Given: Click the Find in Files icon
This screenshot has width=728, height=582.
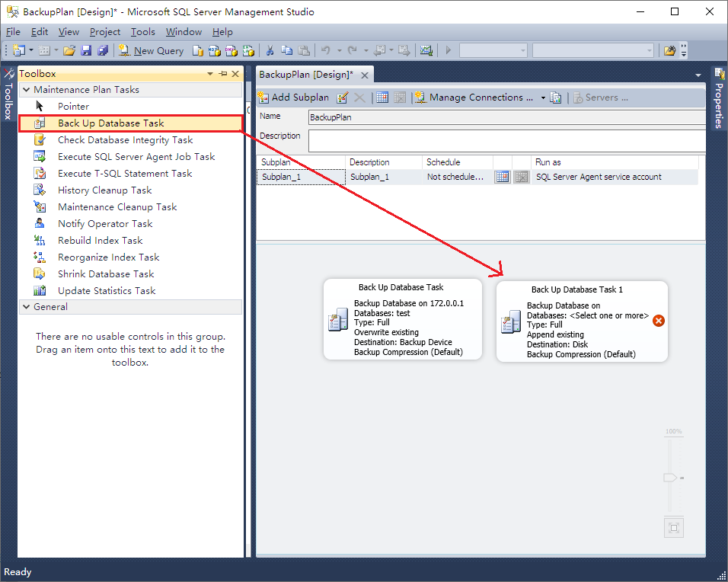Looking at the screenshot, I should coord(669,50).
